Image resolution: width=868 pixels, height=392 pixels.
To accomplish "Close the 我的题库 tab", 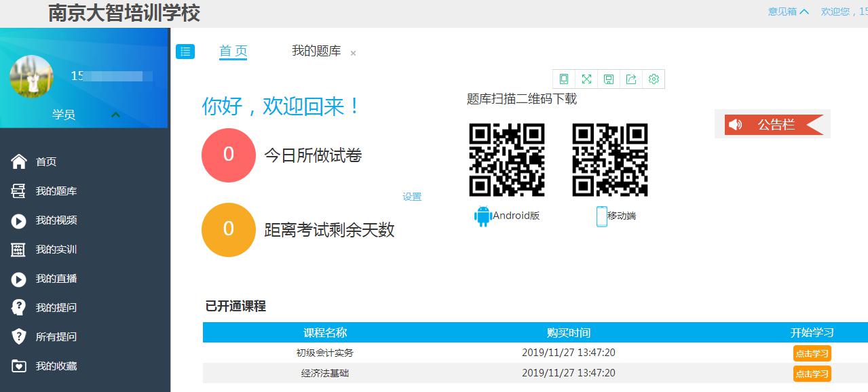I will pyautogui.click(x=353, y=53).
